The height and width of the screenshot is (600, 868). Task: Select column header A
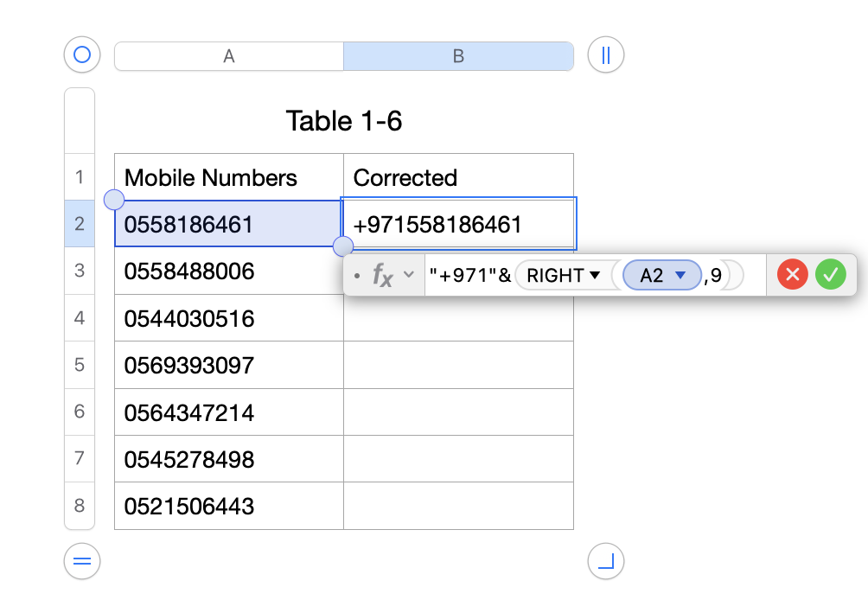[x=228, y=55]
